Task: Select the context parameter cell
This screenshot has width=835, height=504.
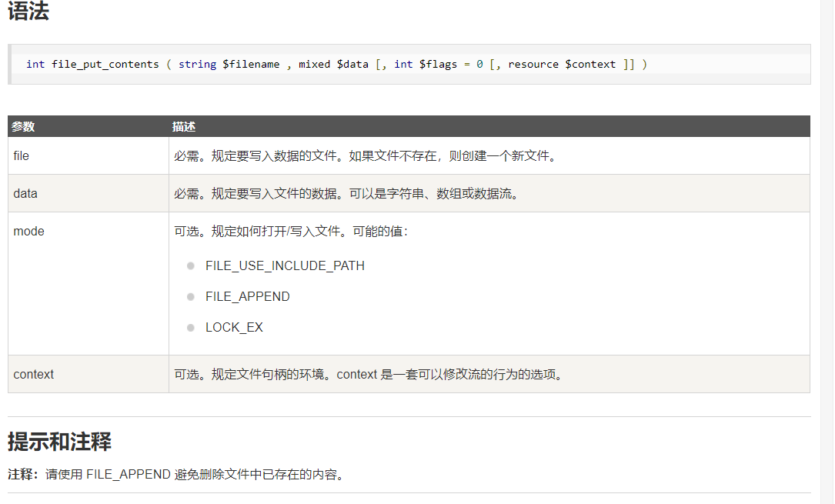Action: pos(89,374)
